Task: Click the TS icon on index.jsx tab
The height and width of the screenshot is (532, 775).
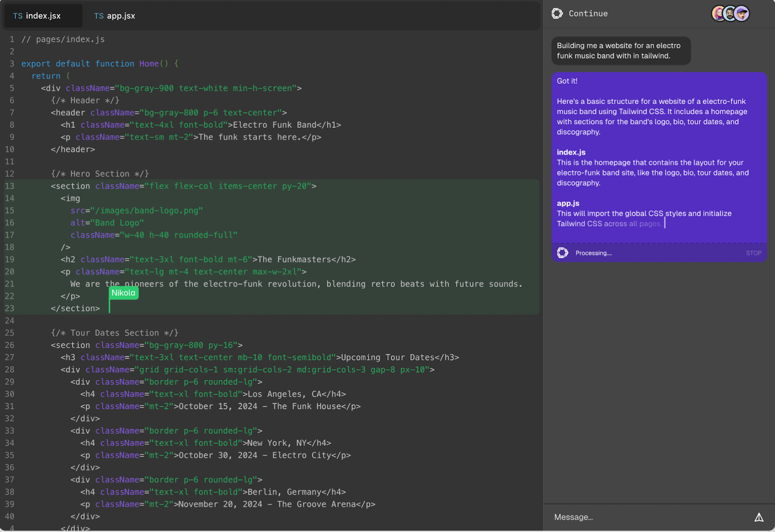Action: click(x=18, y=16)
